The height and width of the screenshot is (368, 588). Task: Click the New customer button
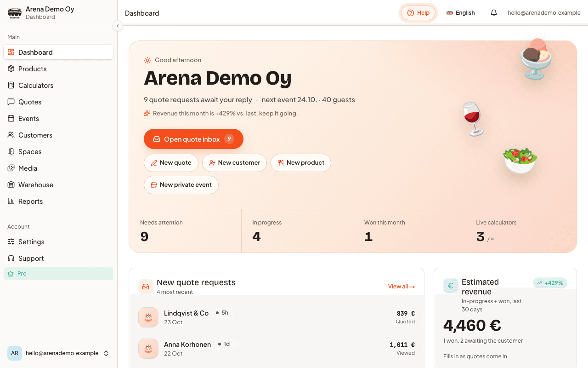pos(234,163)
